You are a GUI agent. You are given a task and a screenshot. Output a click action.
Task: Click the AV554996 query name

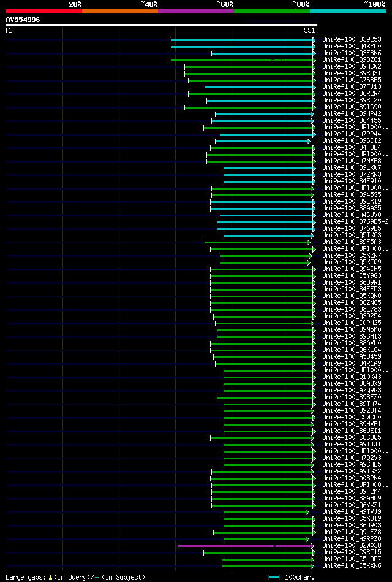click(x=23, y=20)
